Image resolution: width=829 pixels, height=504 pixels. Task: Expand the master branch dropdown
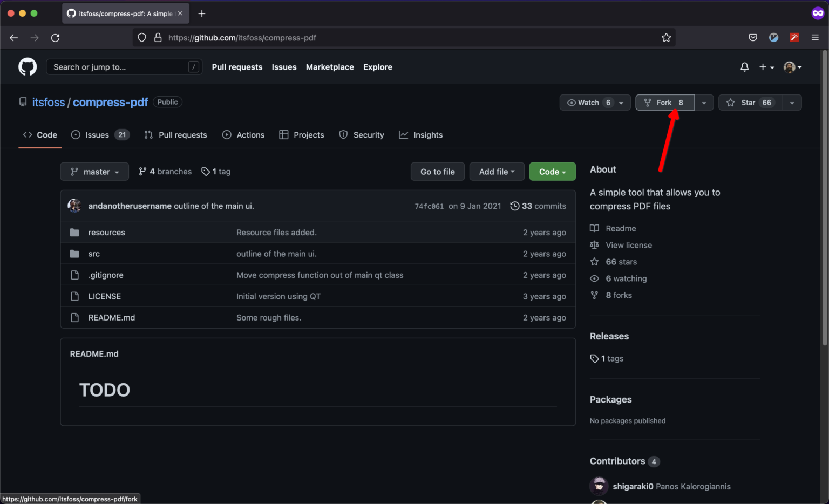pos(94,172)
